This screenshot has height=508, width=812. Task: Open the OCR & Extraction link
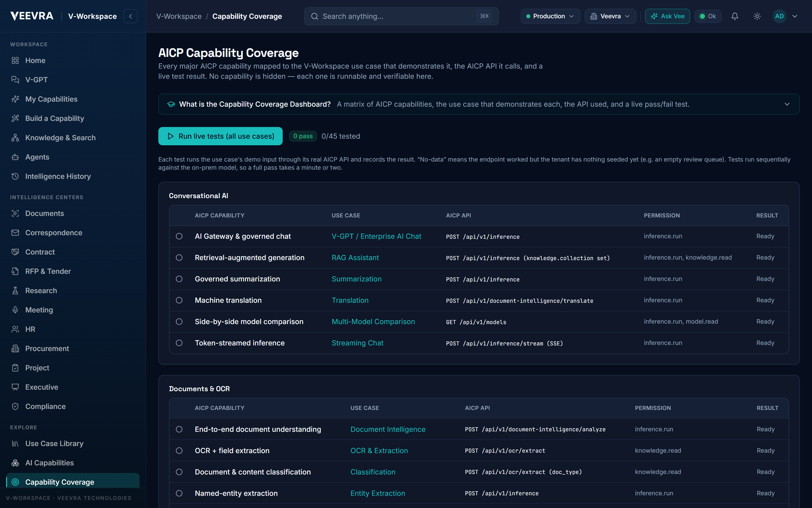click(379, 451)
